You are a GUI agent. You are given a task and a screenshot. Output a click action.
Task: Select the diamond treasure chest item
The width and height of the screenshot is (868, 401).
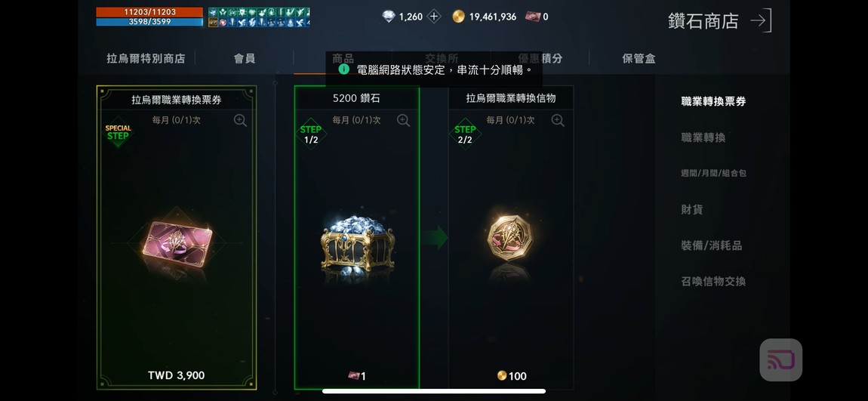click(357, 244)
